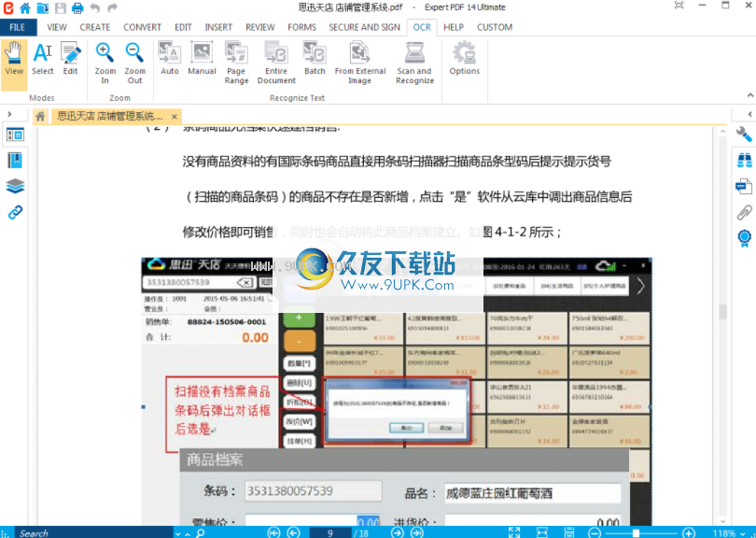Click the Home icon in title bar
Viewport: 756px width, 538px height.
pyautogui.click(x=25, y=7)
